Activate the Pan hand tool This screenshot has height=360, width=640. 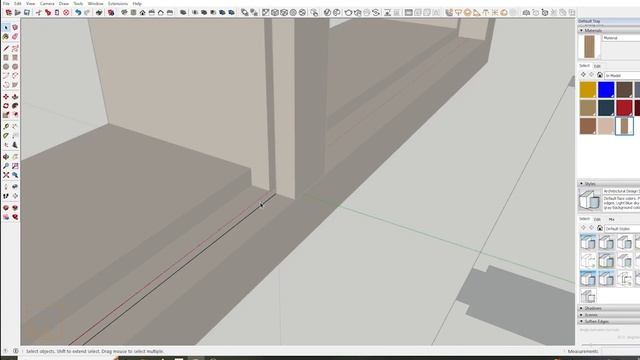15,157
